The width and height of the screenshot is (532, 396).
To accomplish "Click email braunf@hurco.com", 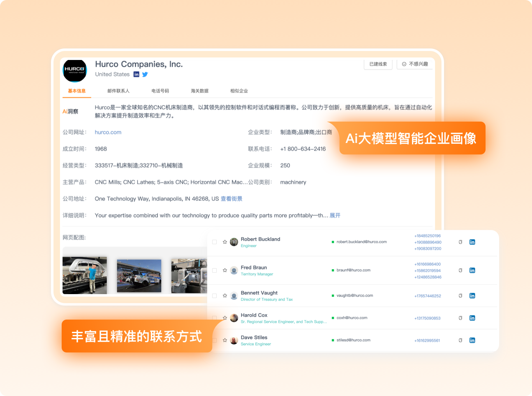I will [x=354, y=270].
